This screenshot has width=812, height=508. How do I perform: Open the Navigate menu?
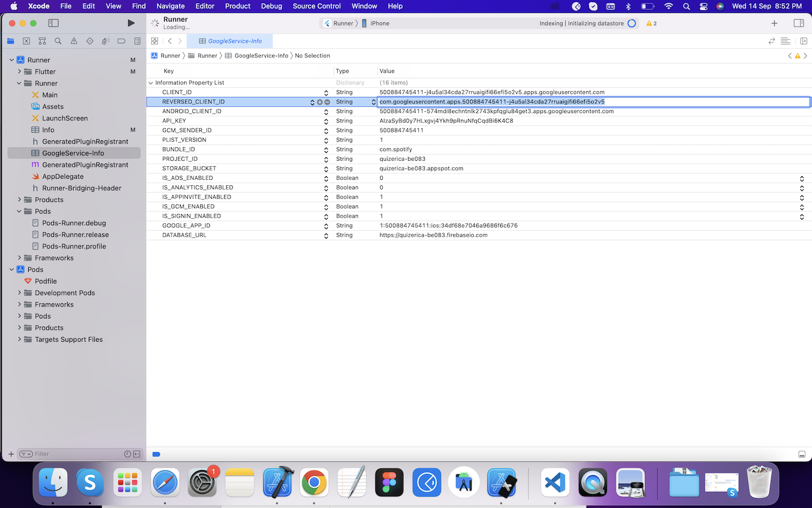tap(171, 6)
